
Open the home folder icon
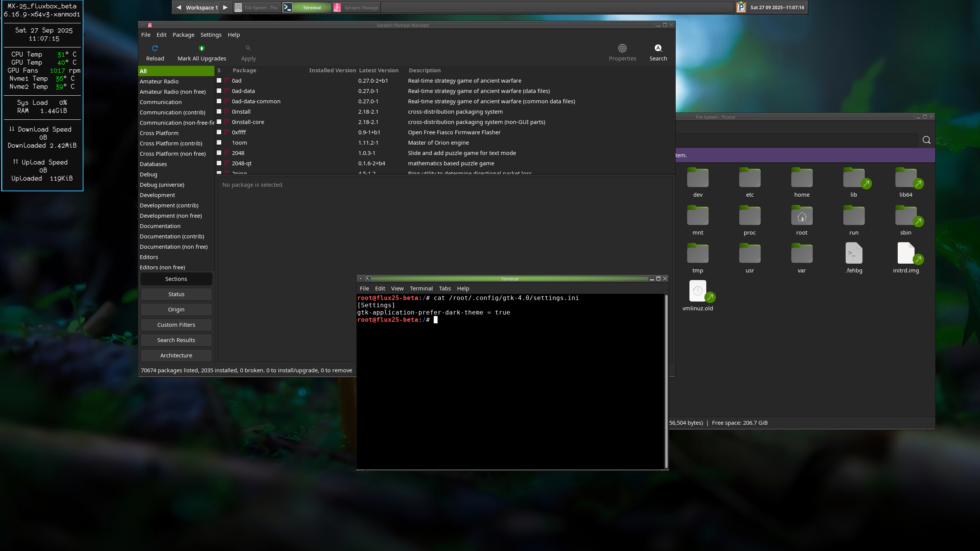(x=802, y=178)
